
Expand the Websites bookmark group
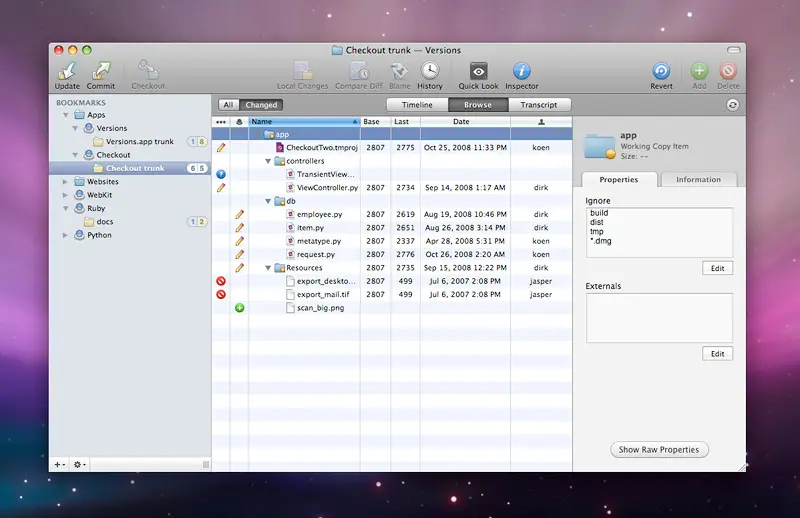66,182
